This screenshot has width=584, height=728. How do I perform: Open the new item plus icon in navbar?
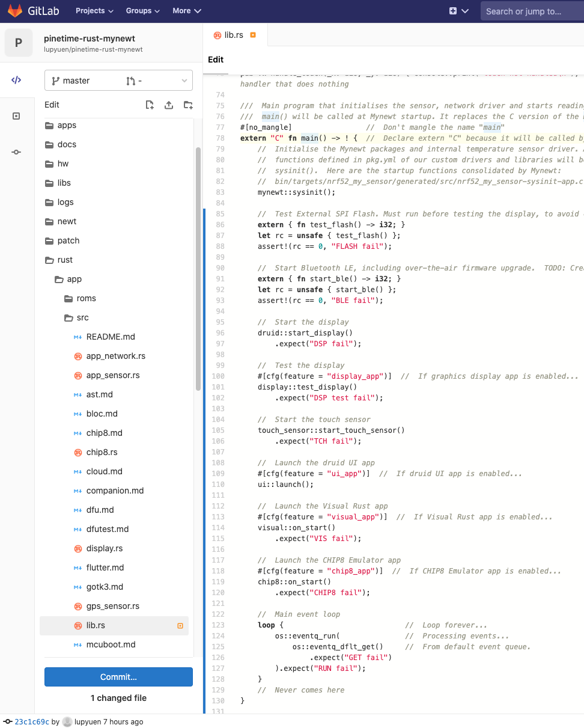453,11
